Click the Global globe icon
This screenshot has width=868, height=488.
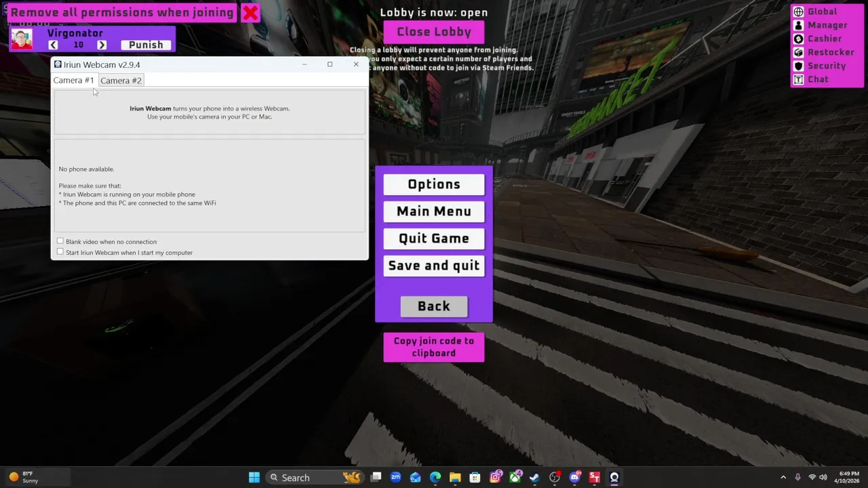tap(798, 12)
